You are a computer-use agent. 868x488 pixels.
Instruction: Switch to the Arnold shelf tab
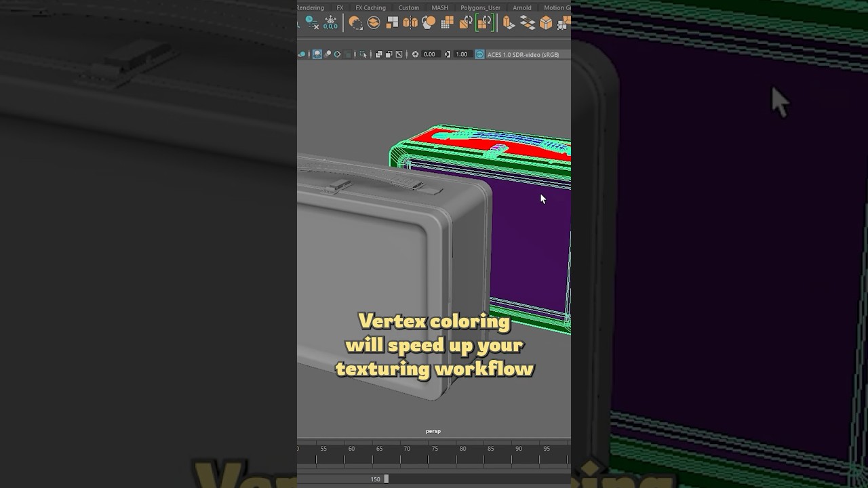pyautogui.click(x=522, y=7)
